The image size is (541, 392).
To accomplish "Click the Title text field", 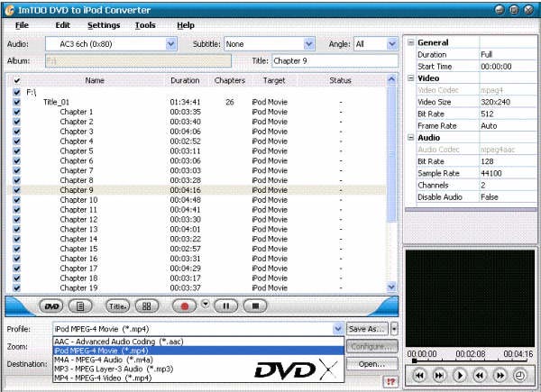I will pos(335,61).
